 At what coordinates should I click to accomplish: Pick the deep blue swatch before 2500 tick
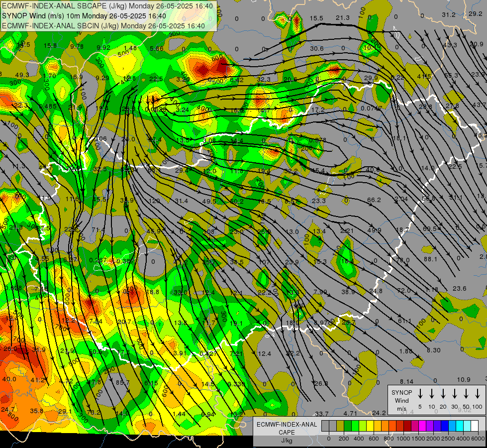click(x=445, y=426)
